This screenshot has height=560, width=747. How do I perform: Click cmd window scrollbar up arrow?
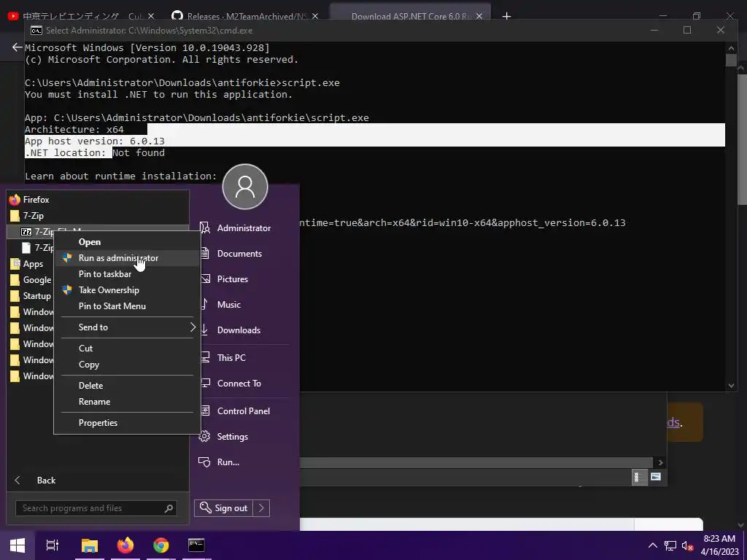pos(731,47)
